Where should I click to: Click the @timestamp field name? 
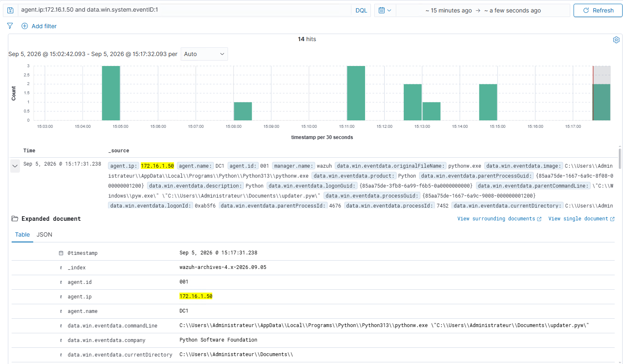tap(83, 253)
